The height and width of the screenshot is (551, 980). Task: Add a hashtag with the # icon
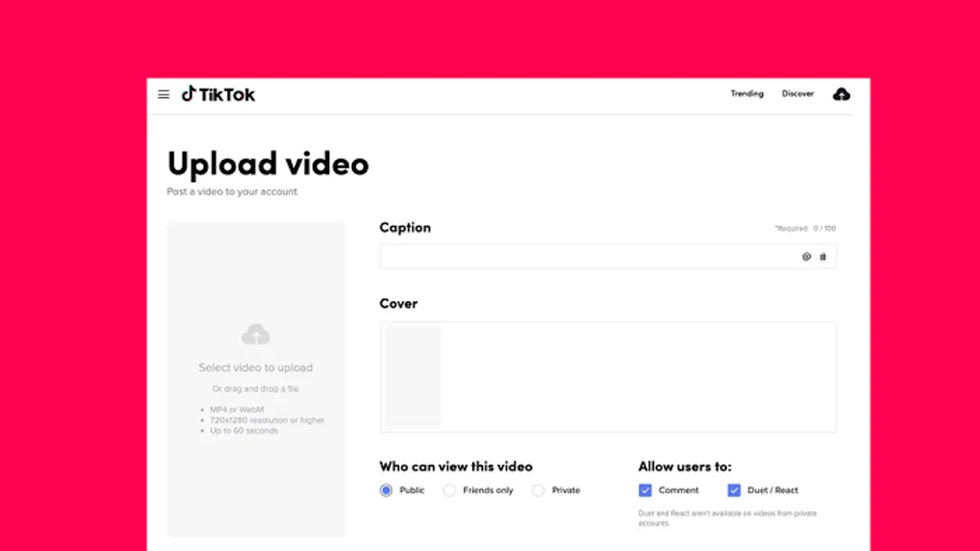pos(823,256)
